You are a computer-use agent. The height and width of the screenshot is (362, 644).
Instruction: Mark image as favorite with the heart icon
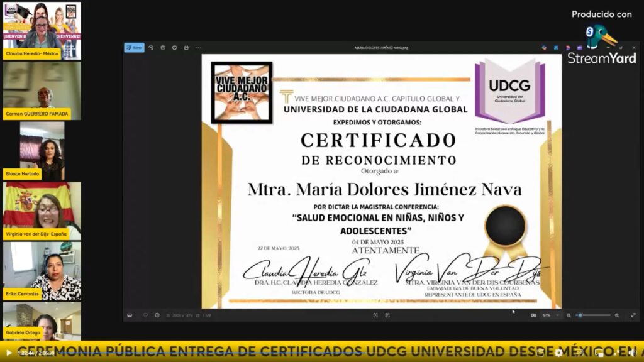145,315
